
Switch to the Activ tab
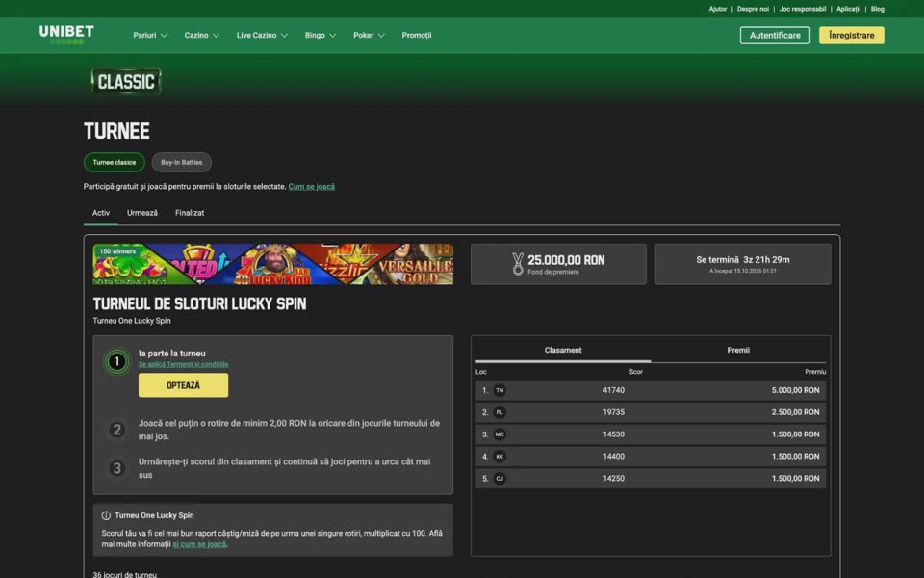click(101, 213)
